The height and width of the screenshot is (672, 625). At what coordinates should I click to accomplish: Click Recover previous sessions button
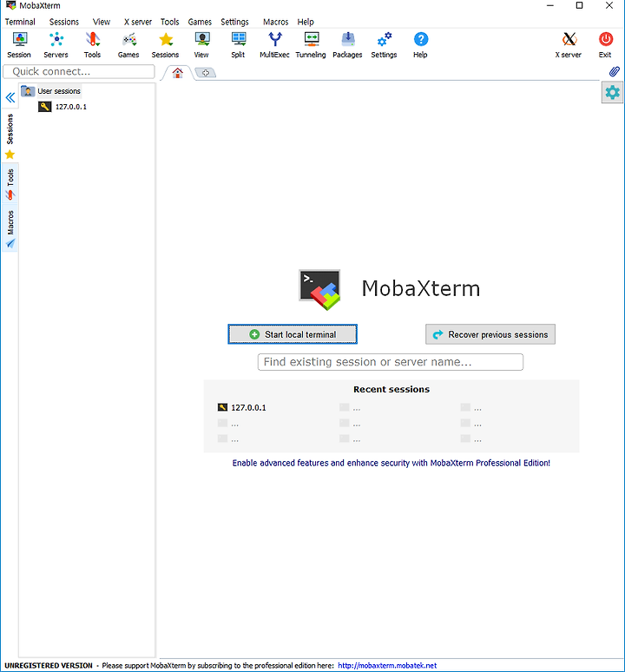[x=490, y=334]
